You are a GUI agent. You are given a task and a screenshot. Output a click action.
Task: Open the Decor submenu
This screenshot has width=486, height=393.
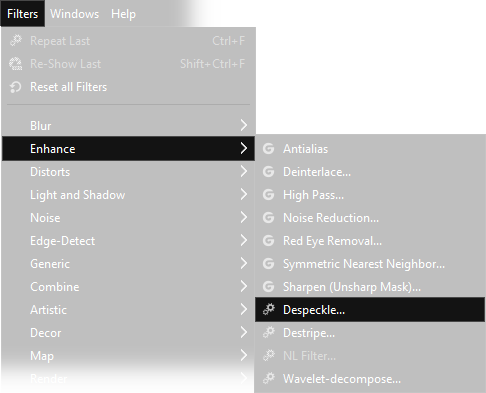pos(128,333)
